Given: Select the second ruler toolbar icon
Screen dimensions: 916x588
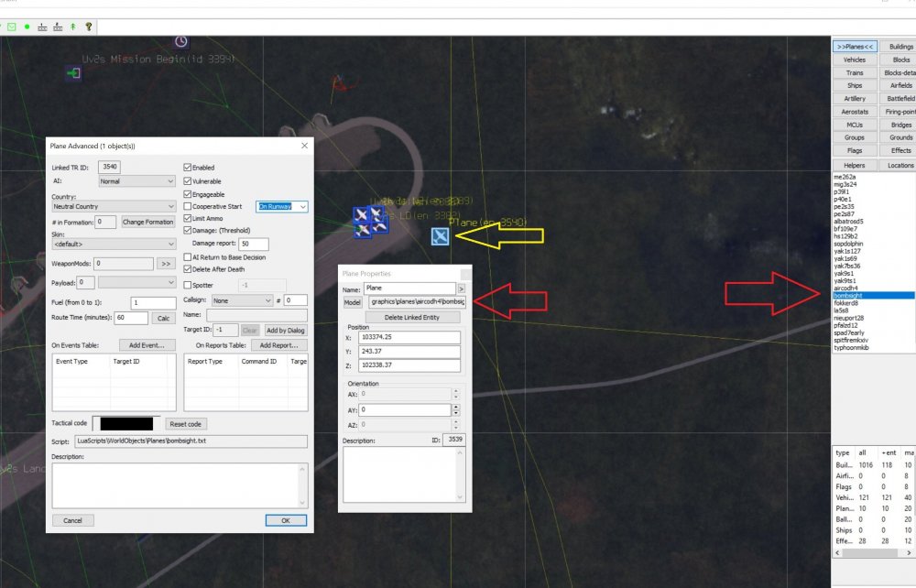Looking at the screenshot, I should pyautogui.click(x=58, y=27).
